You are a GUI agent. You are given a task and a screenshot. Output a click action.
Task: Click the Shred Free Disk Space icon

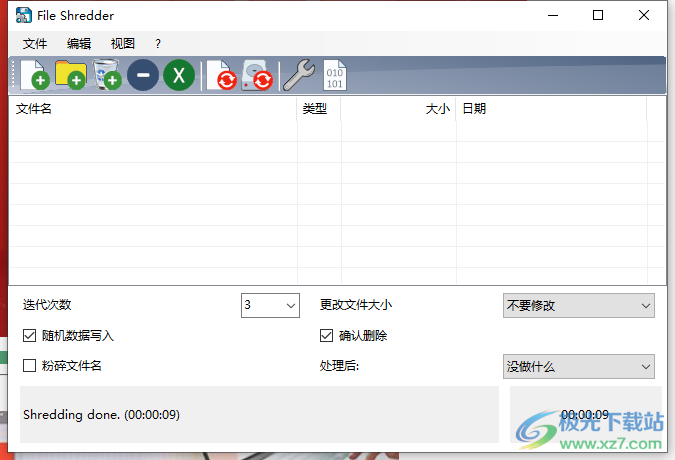[x=257, y=75]
